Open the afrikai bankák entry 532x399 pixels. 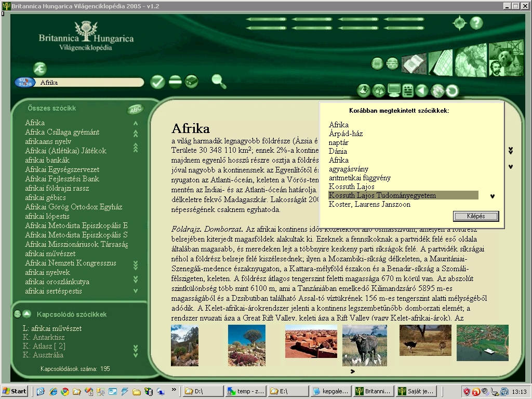[47, 160]
